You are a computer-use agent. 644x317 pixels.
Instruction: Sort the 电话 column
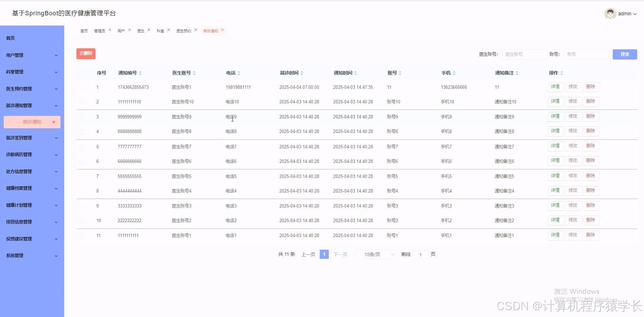coord(239,73)
